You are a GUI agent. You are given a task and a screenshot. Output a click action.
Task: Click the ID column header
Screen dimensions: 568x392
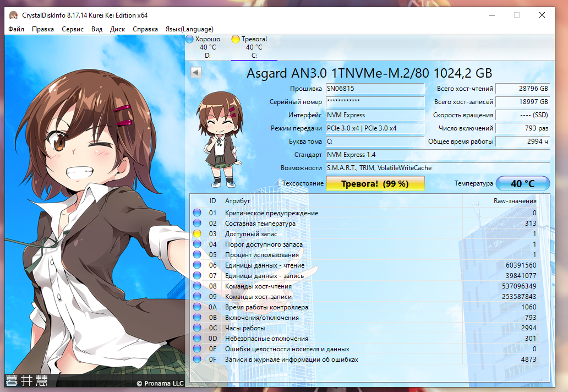point(212,201)
